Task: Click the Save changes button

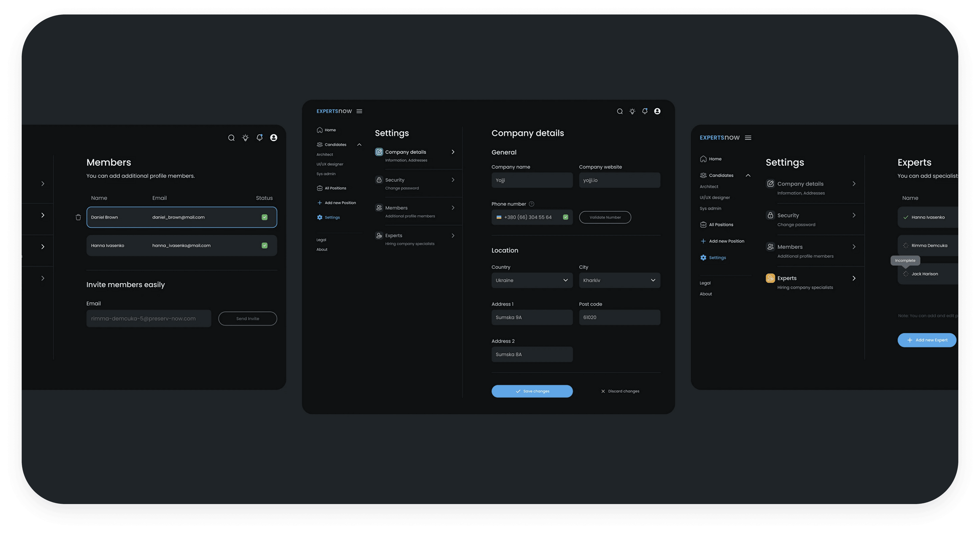Action: pyautogui.click(x=532, y=391)
